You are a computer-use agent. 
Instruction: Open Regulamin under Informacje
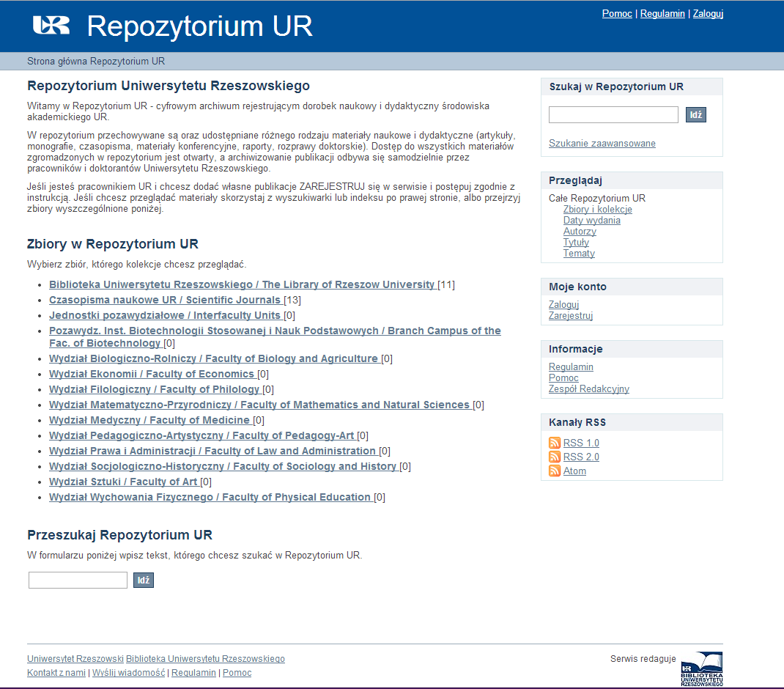pos(571,366)
